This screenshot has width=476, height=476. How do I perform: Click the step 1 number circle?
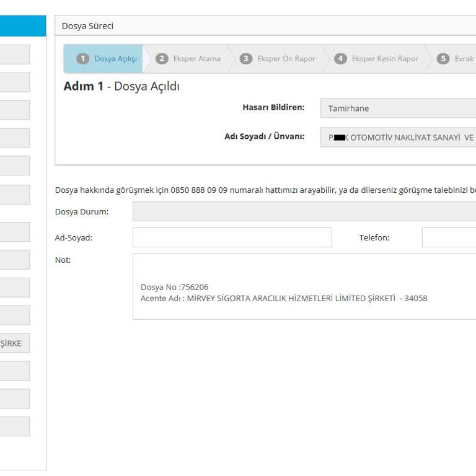[82, 59]
